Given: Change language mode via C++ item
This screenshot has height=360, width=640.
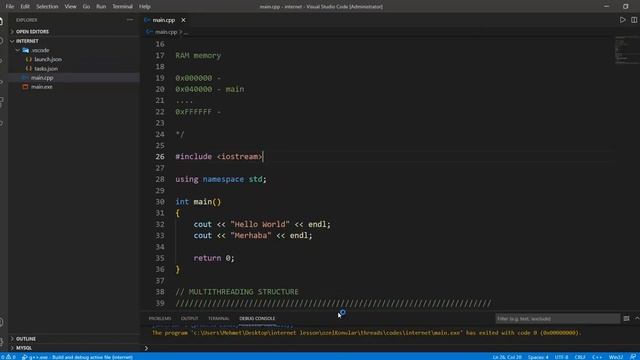Looking at the screenshot, I should tap(597, 357).
